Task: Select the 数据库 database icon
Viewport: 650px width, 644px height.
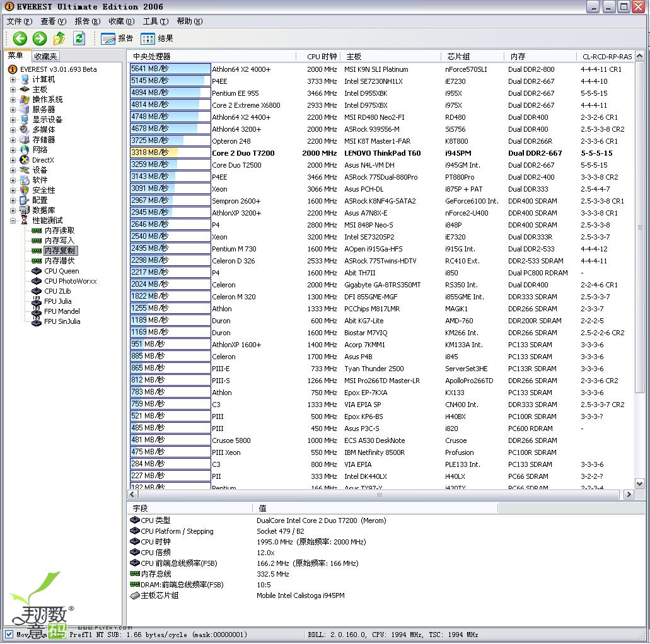Action: click(x=25, y=210)
